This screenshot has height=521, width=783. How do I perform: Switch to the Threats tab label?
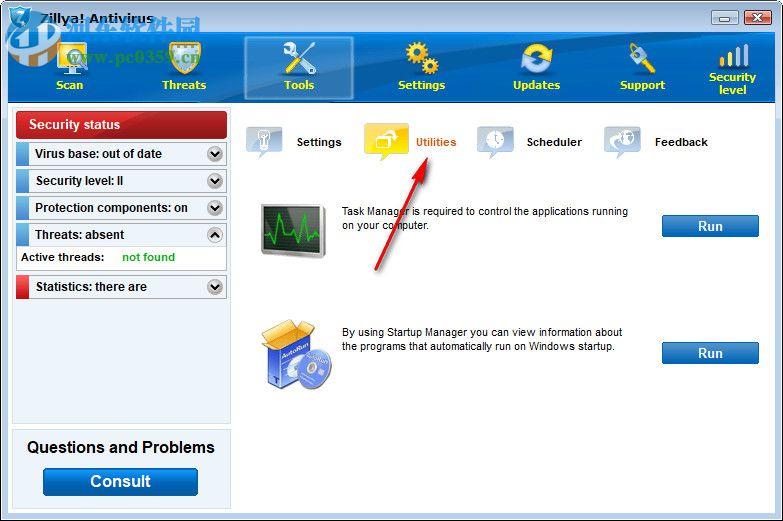point(184,85)
